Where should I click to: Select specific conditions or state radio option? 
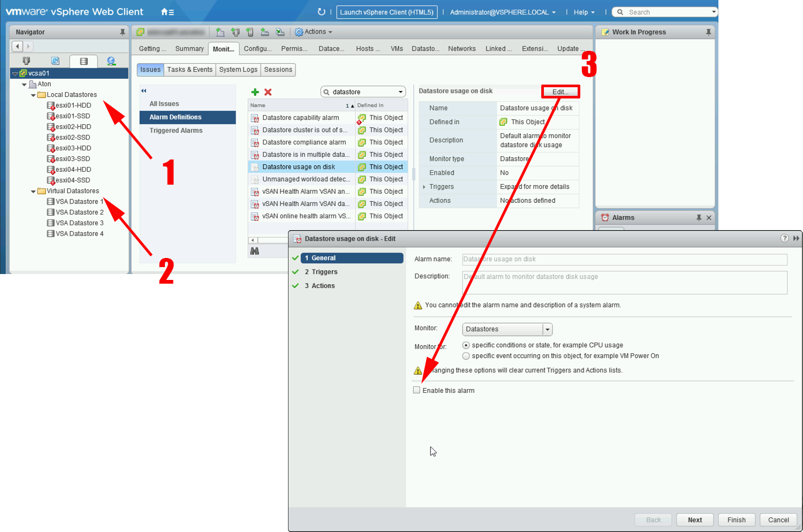[x=466, y=345]
